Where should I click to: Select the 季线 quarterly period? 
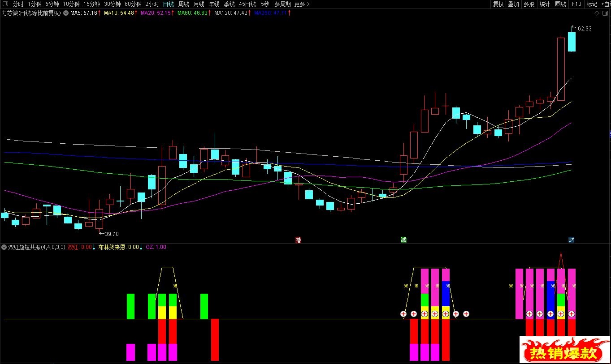pyautogui.click(x=229, y=4)
